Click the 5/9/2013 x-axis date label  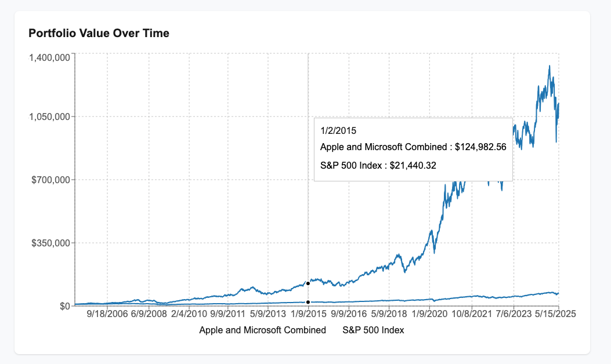pyautogui.click(x=268, y=314)
